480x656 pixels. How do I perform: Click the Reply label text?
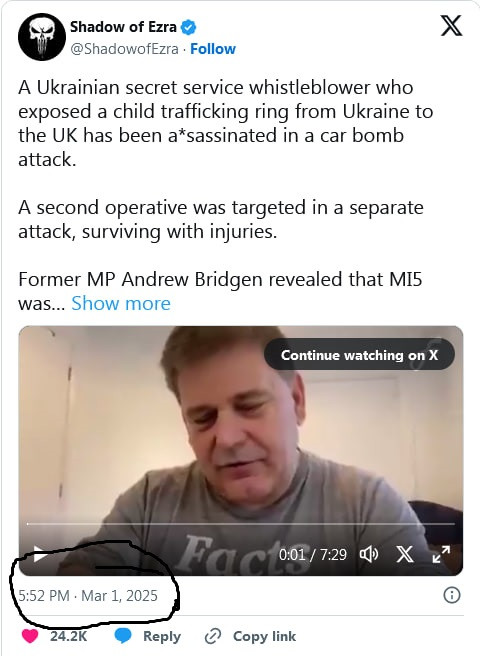162,636
